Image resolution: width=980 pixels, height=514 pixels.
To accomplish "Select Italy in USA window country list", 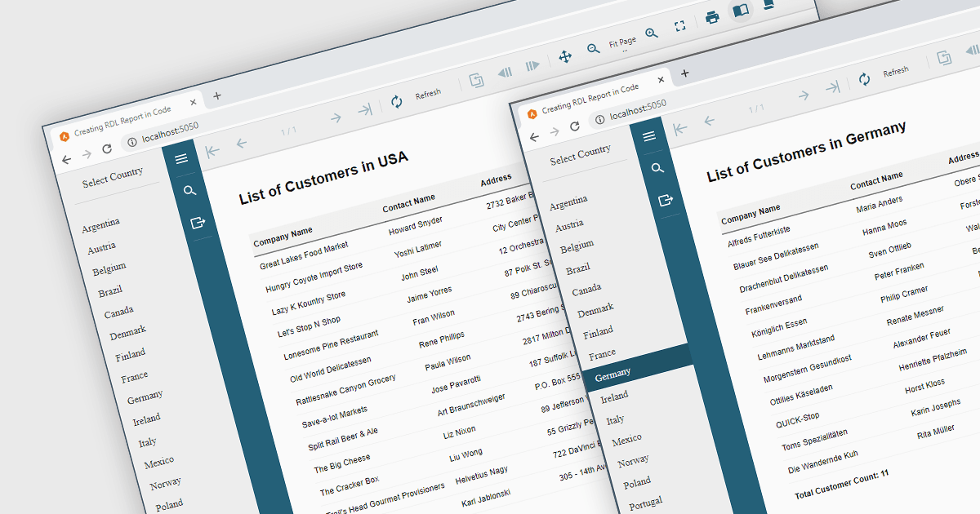I will pos(147,441).
